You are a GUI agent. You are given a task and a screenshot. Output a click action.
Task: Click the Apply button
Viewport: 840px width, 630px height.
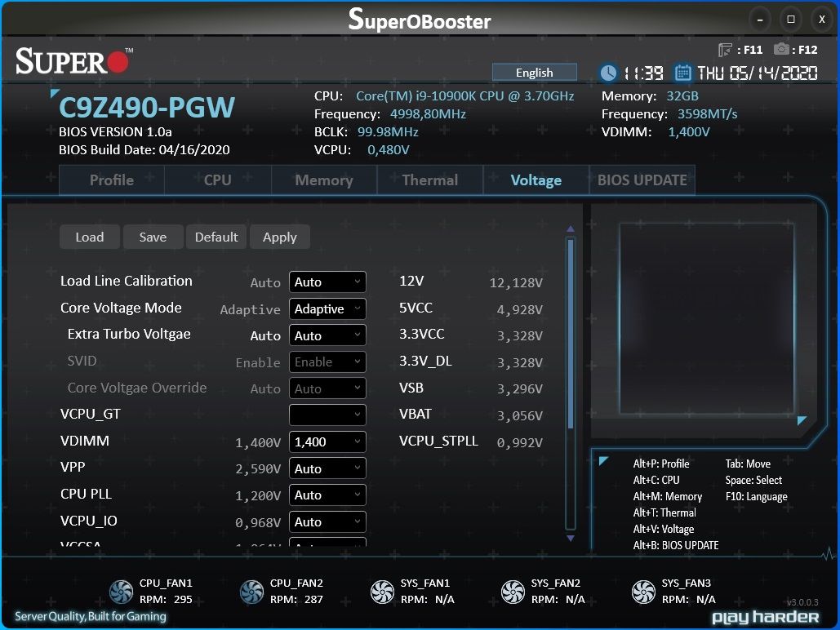pyautogui.click(x=280, y=237)
